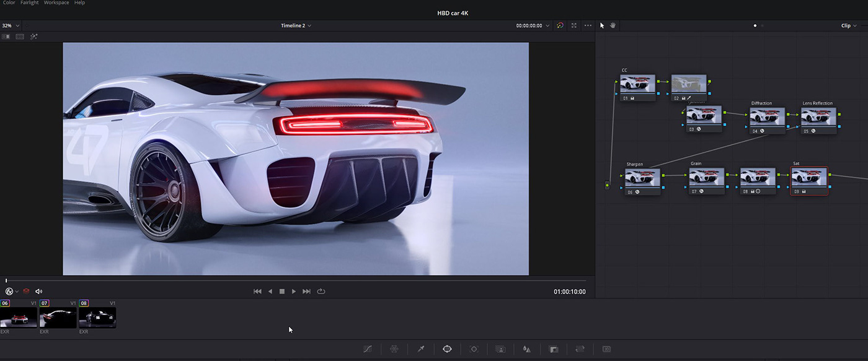This screenshot has height=361, width=868.
Task: Toggle bypass of color grades in the viewer
Action: pyautogui.click(x=9, y=291)
